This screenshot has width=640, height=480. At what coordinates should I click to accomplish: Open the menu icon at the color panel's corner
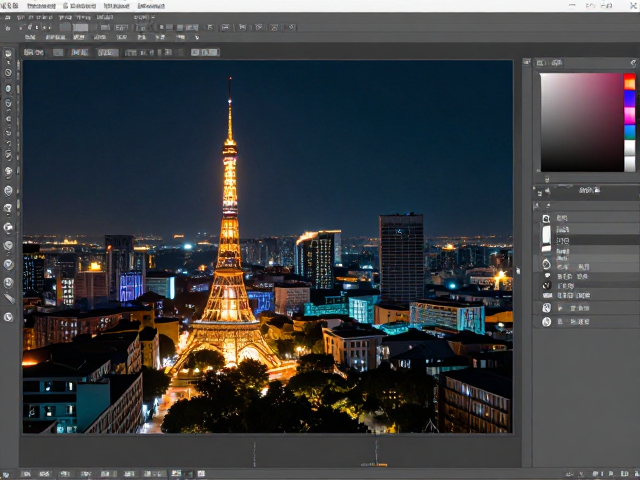(x=633, y=63)
